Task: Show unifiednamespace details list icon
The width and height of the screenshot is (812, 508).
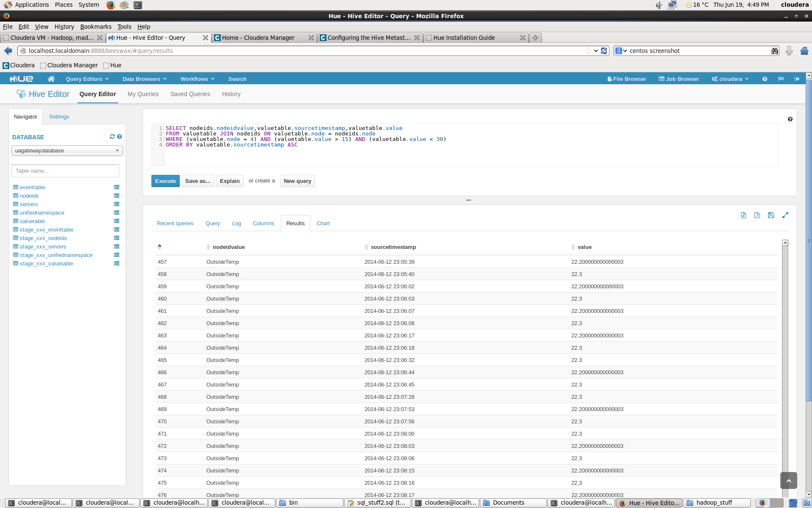Action: coord(116,213)
